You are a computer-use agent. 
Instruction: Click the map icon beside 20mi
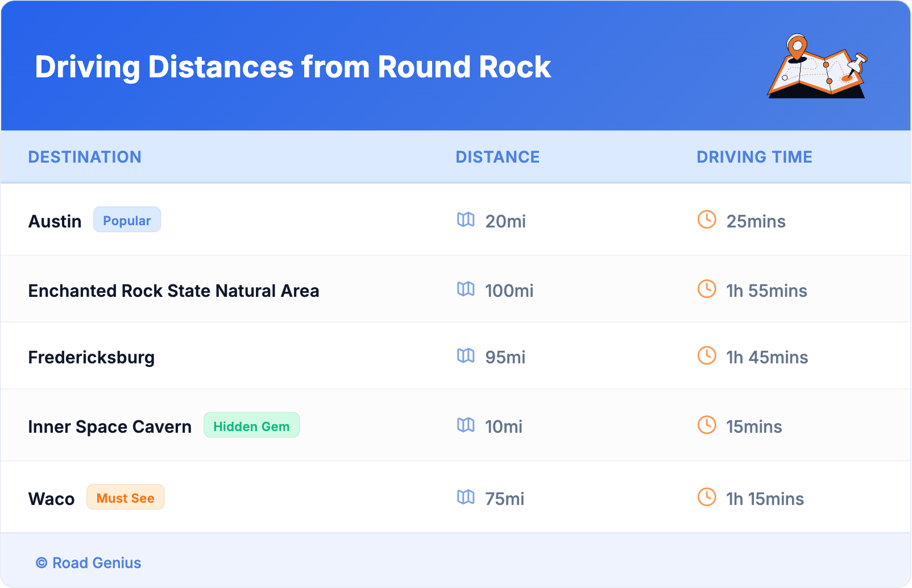point(466,220)
